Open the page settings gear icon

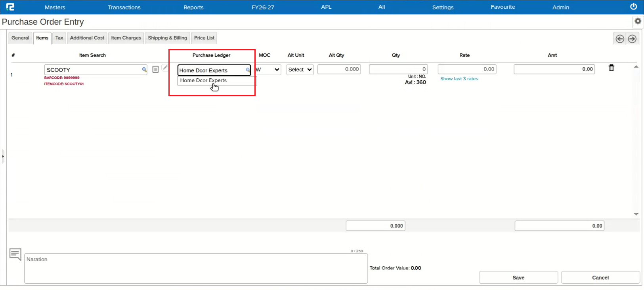[x=638, y=21]
